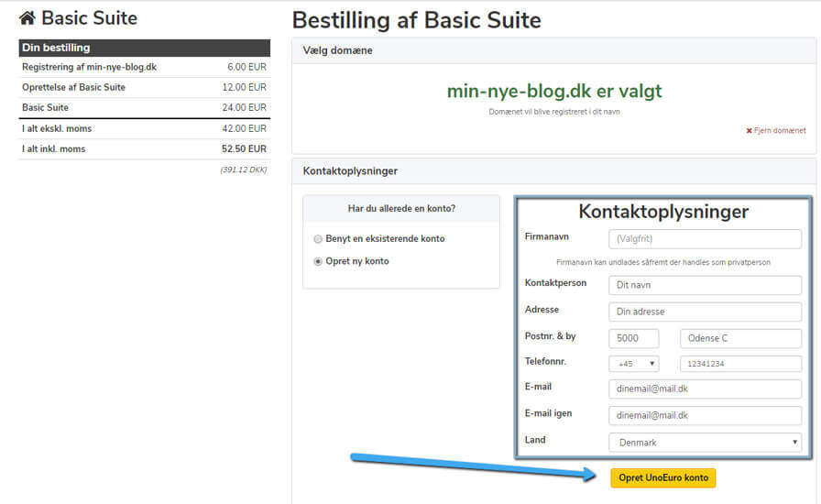The width and height of the screenshot is (821, 504).
Task: Select Benyt en eksisterende konto radio button
Action: point(318,239)
